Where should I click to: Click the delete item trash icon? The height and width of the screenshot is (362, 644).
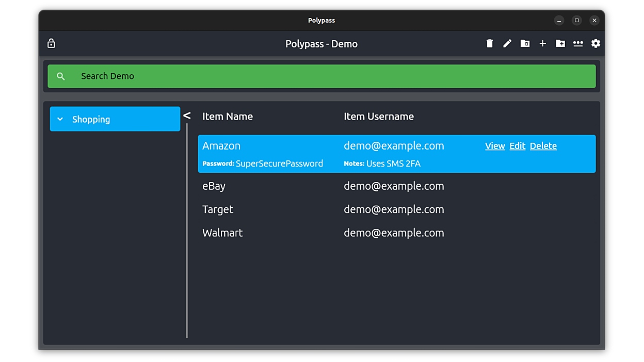pyautogui.click(x=489, y=43)
